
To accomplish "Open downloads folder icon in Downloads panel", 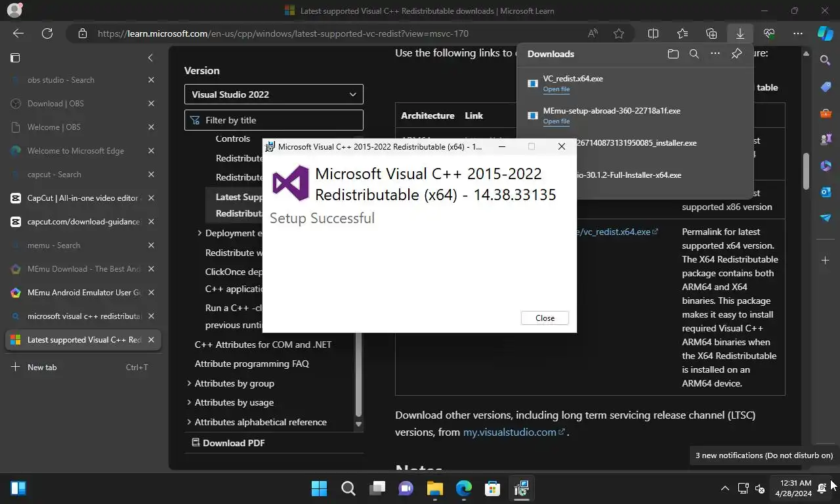I will tap(673, 54).
